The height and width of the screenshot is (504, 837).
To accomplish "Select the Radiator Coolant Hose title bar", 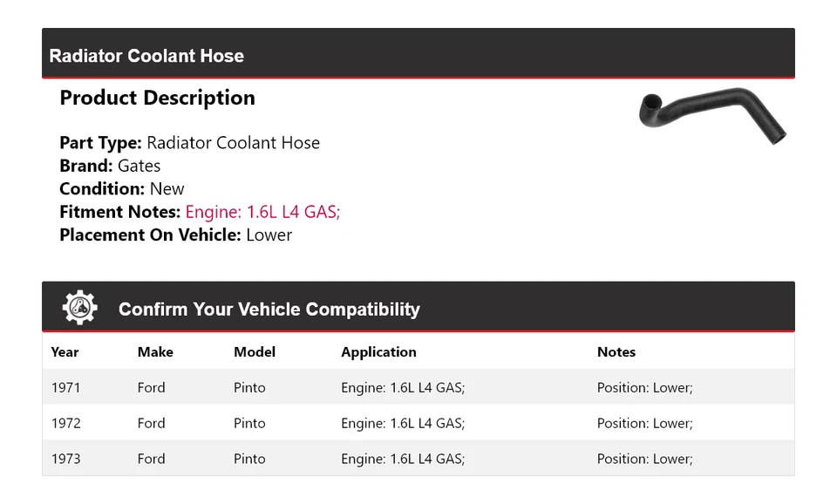I will [x=146, y=56].
